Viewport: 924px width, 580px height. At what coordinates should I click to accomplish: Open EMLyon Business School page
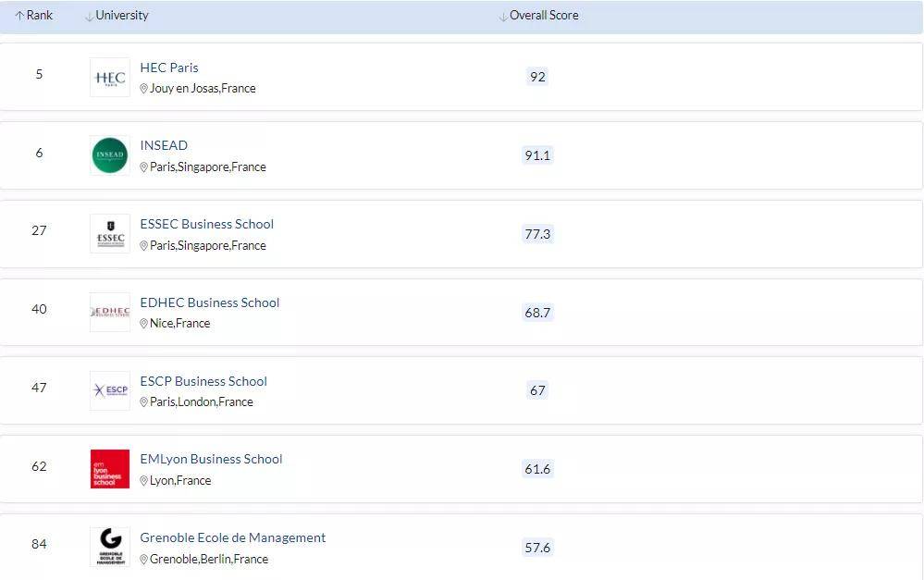pos(211,459)
